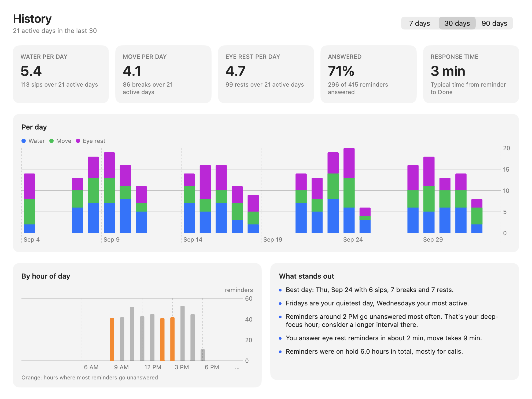Screen dimensions: 532x399
Task: Select the Sep 24 tallest stacked bar
Action: 349,190
